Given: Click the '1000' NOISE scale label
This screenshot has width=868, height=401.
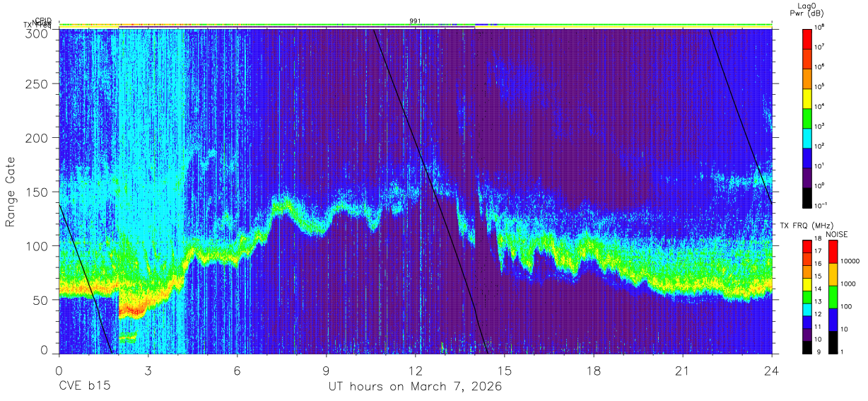Looking at the screenshot, I should pos(850,284).
